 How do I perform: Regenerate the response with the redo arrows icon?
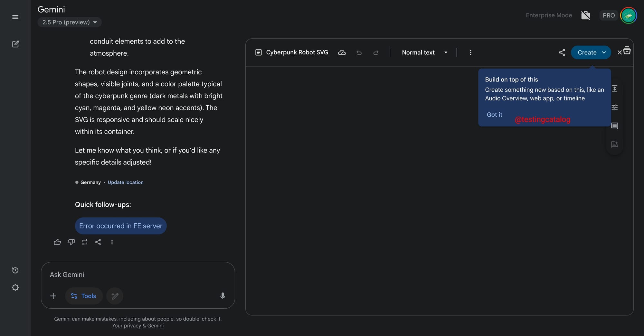pos(85,242)
